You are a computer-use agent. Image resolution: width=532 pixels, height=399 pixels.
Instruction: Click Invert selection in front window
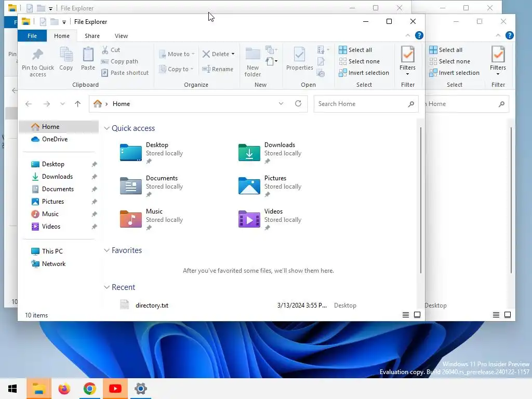(364, 73)
